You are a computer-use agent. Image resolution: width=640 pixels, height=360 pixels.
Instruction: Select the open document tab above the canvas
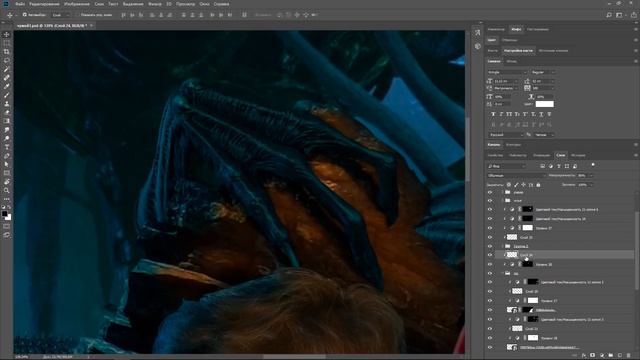(54, 25)
